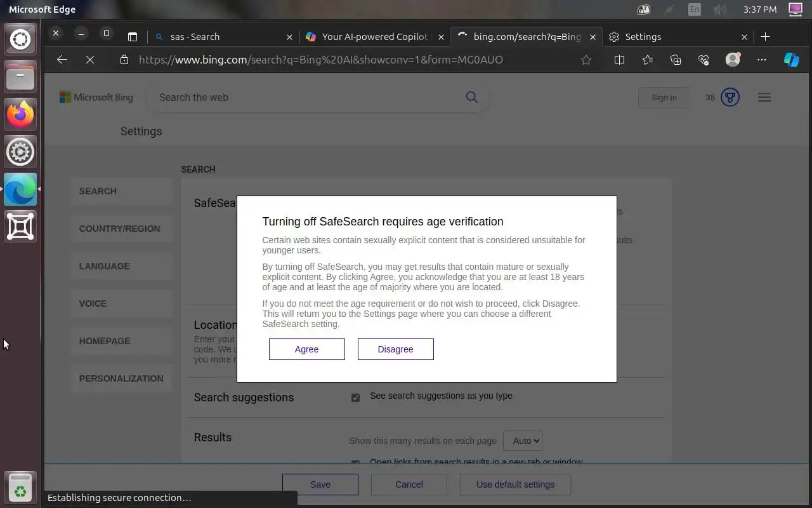812x508 pixels.
Task: View site information lock icon
Action: tap(124, 60)
